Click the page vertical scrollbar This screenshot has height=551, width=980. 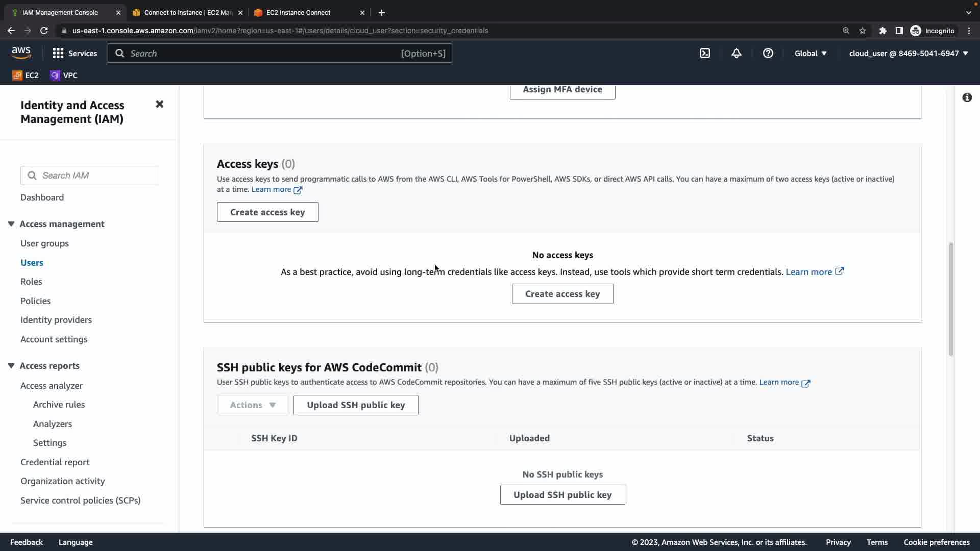[x=950, y=299]
